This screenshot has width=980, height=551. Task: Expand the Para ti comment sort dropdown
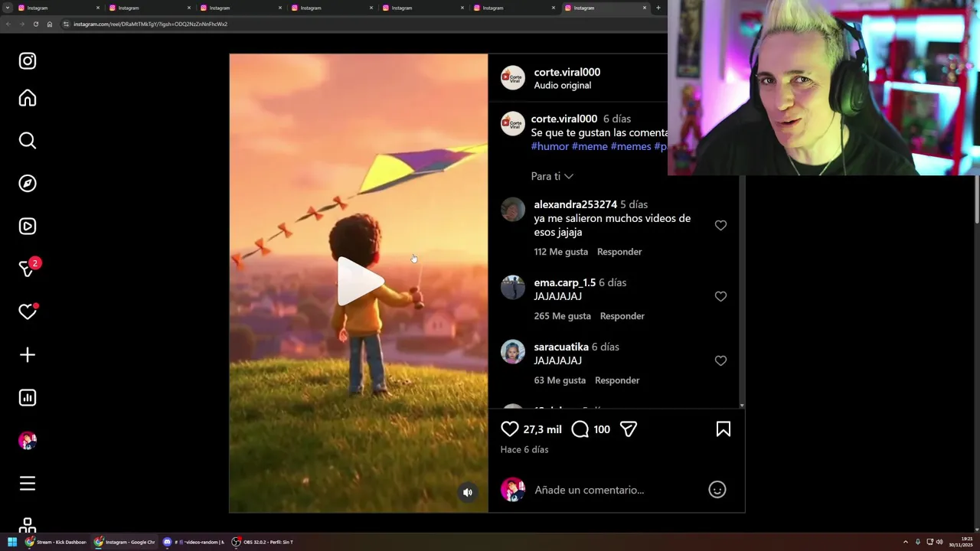click(x=552, y=176)
